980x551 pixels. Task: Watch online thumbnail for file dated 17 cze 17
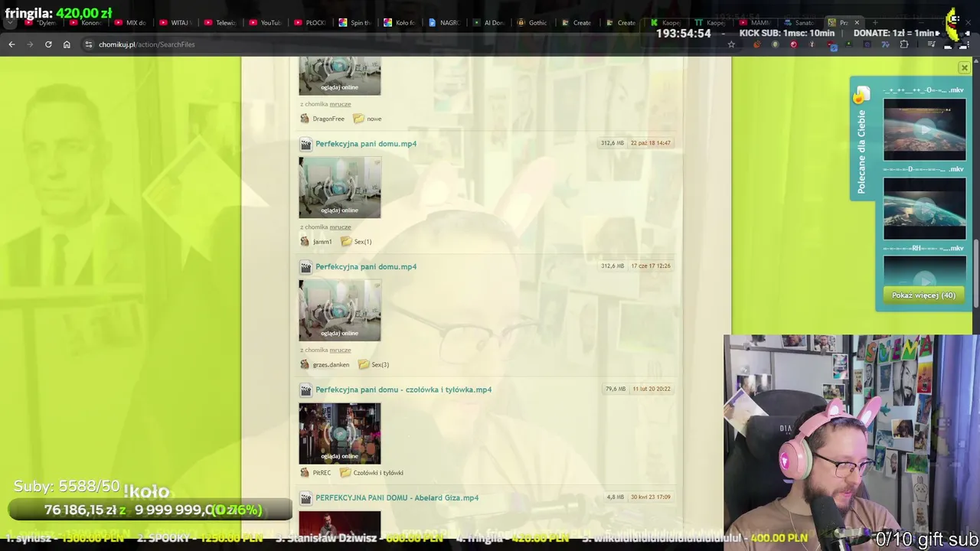click(x=340, y=311)
